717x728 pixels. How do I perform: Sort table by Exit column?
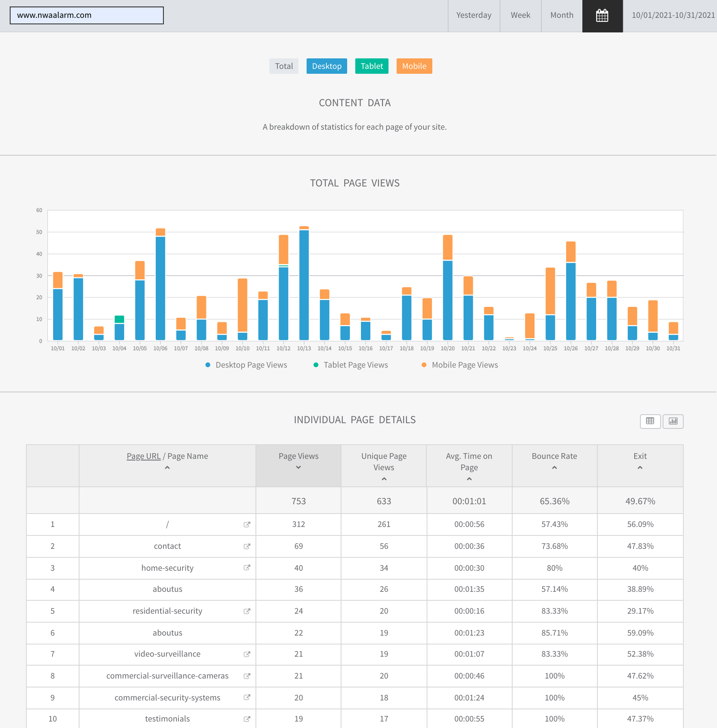pyautogui.click(x=640, y=461)
